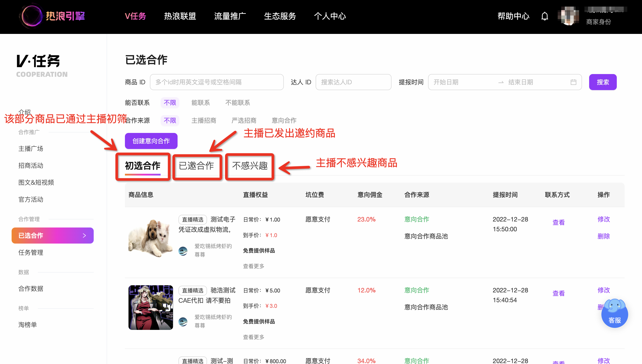
Task: Click the 坑位费 column header
Action: tap(315, 195)
